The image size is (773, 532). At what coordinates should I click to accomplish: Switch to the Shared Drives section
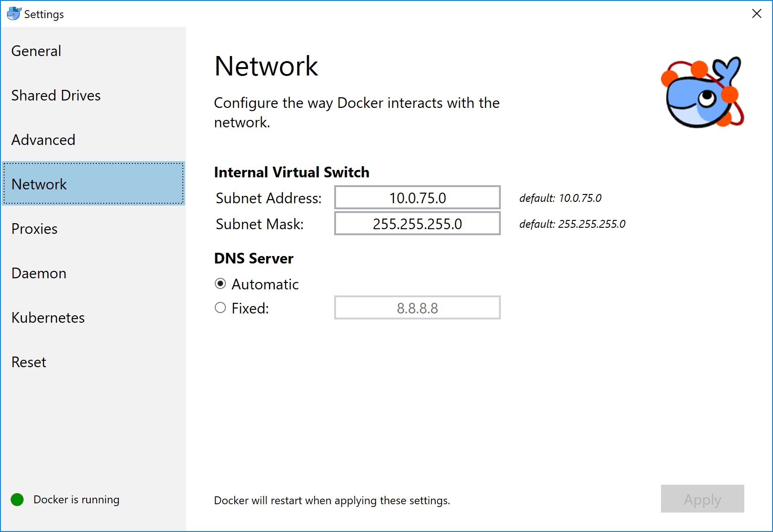[x=56, y=95]
